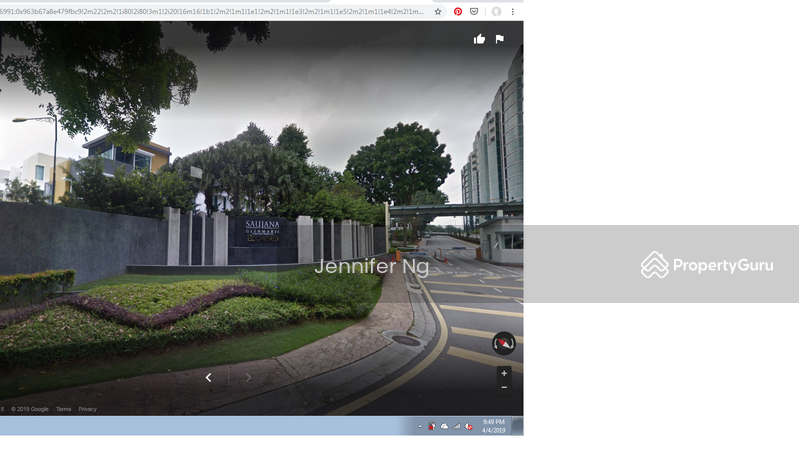Image resolution: width=800 pixels, height=450 pixels.
Task: Open the Pinterest extension icon
Action: pos(458,12)
